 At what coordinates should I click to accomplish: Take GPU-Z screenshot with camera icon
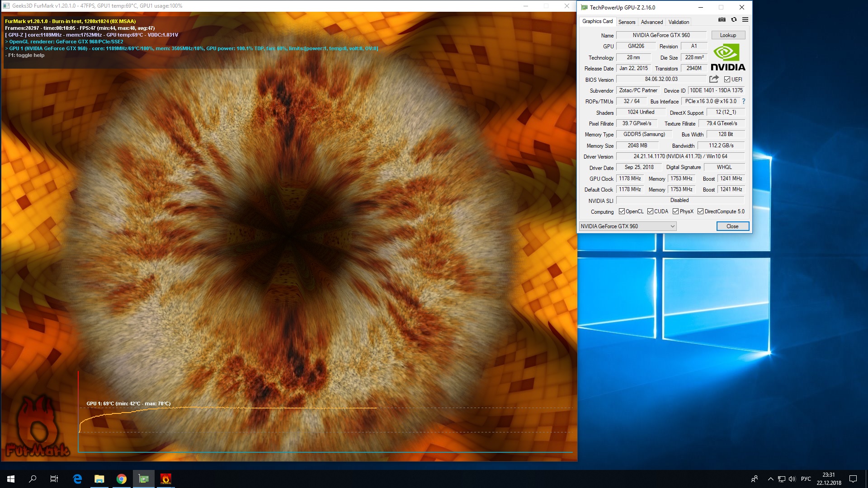pyautogui.click(x=722, y=20)
